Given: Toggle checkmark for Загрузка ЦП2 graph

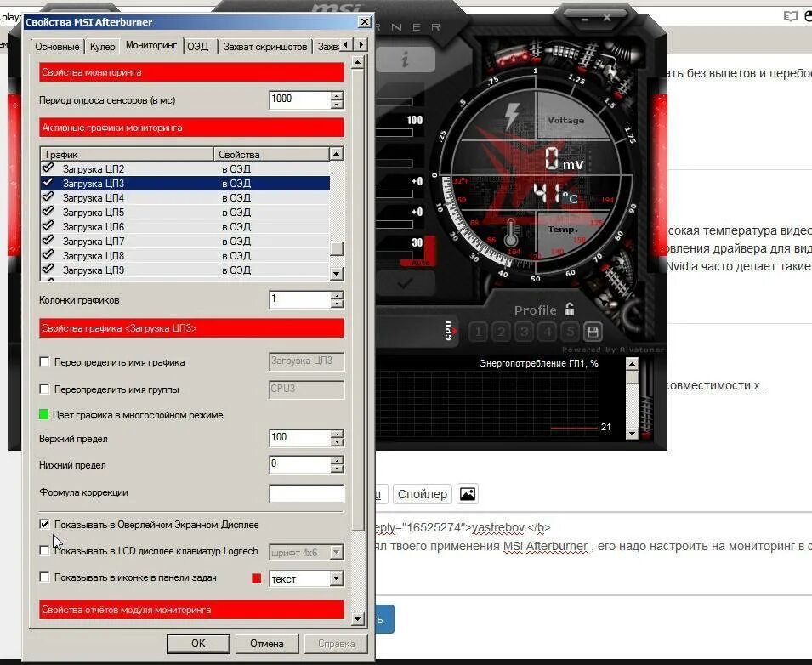Looking at the screenshot, I should click(48, 168).
